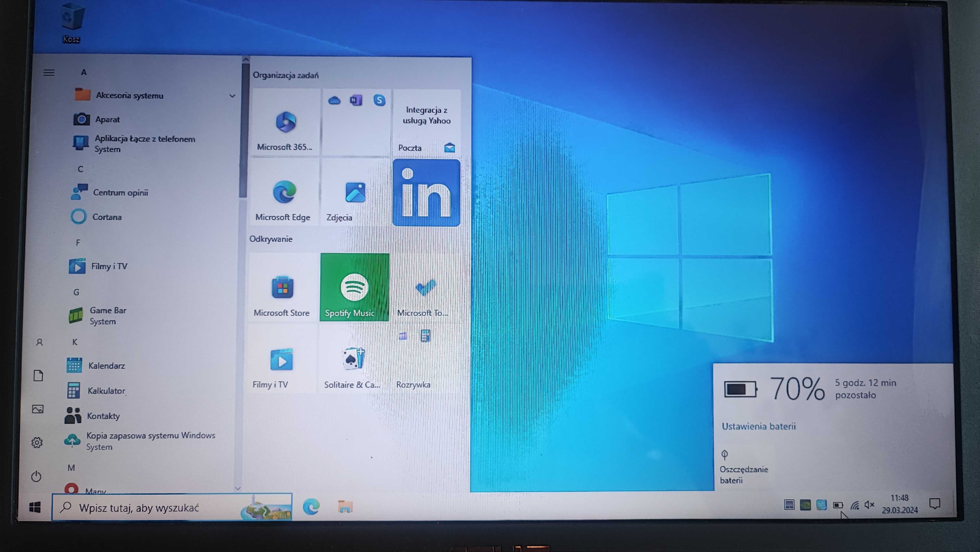
Task: Click the taskbar search box
Action: (172, 507)
